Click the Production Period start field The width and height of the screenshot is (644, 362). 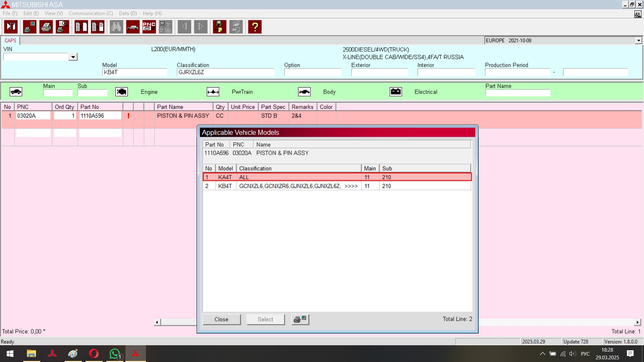click(518, 72)
